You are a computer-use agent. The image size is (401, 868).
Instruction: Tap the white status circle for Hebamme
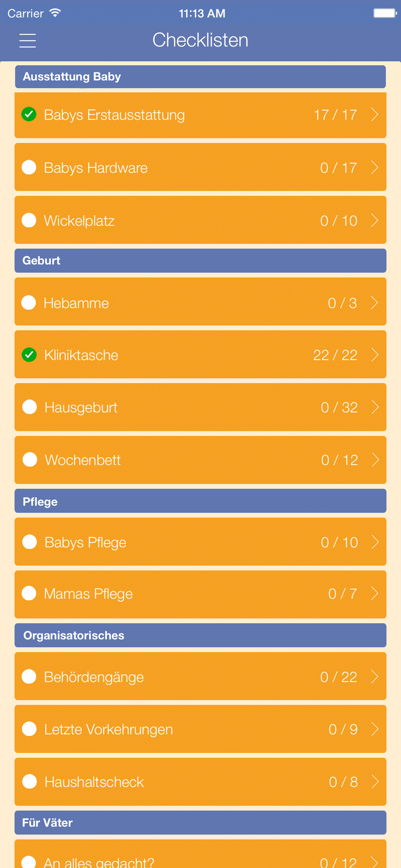tap(29, 303)
